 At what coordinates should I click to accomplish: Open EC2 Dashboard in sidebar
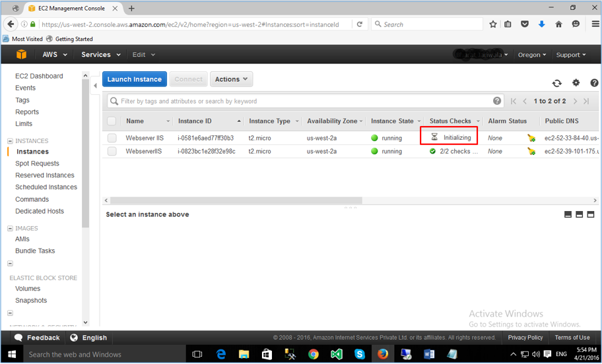(39, 76)
